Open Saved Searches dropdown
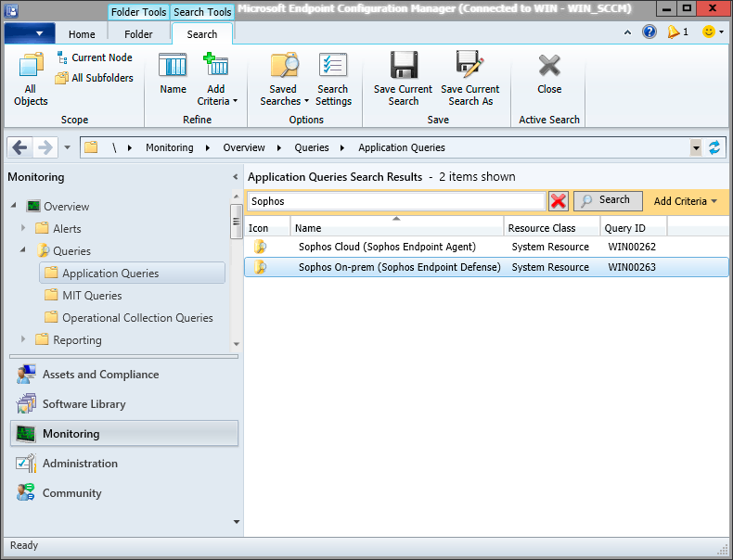 (284, 79)
